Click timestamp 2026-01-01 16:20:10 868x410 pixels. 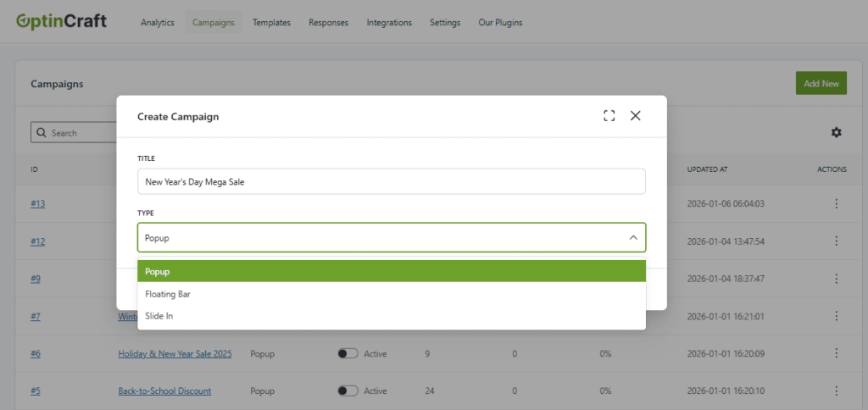726,391
